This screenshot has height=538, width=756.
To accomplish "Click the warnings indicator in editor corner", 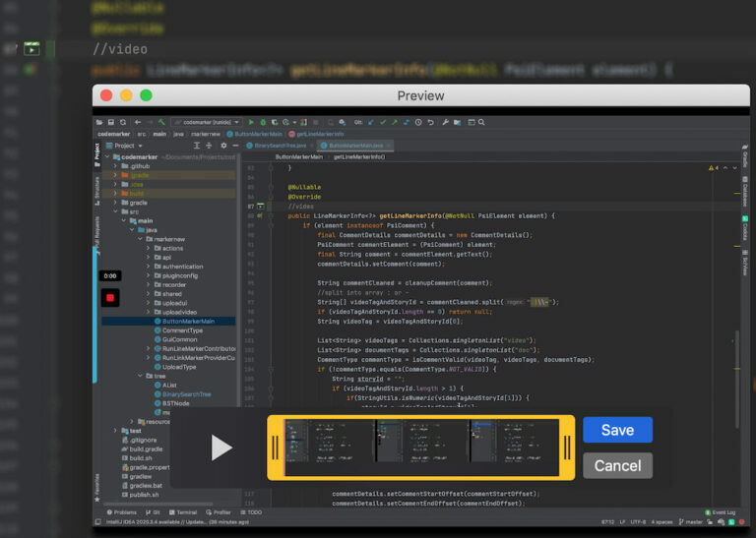I will [x=713, y=168].
